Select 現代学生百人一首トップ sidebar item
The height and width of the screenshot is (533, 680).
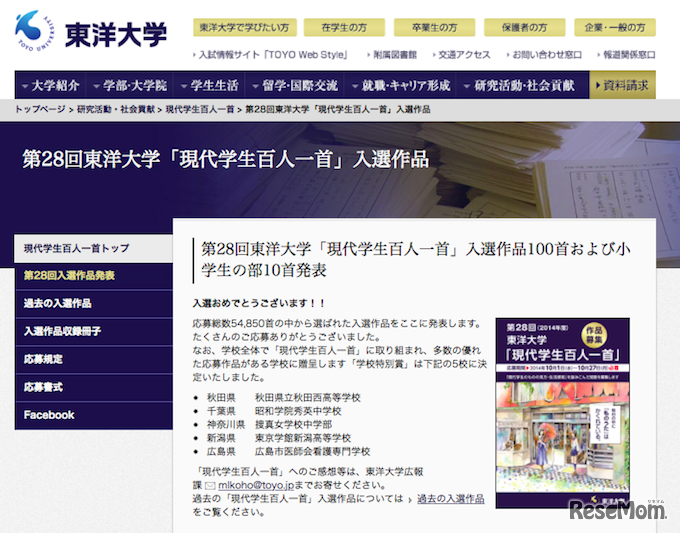(x=94, y=249)
